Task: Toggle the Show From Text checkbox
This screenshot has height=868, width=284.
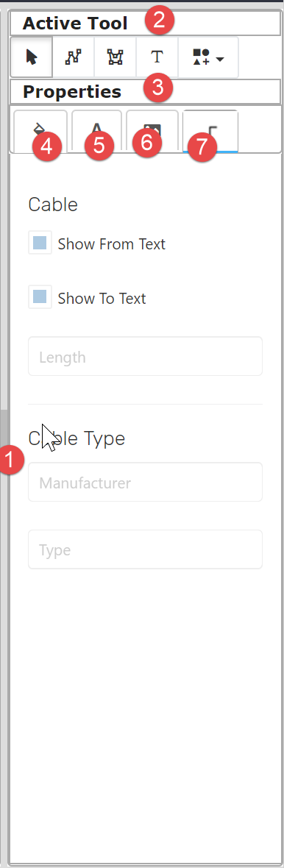Action: [x=40, y=243]
